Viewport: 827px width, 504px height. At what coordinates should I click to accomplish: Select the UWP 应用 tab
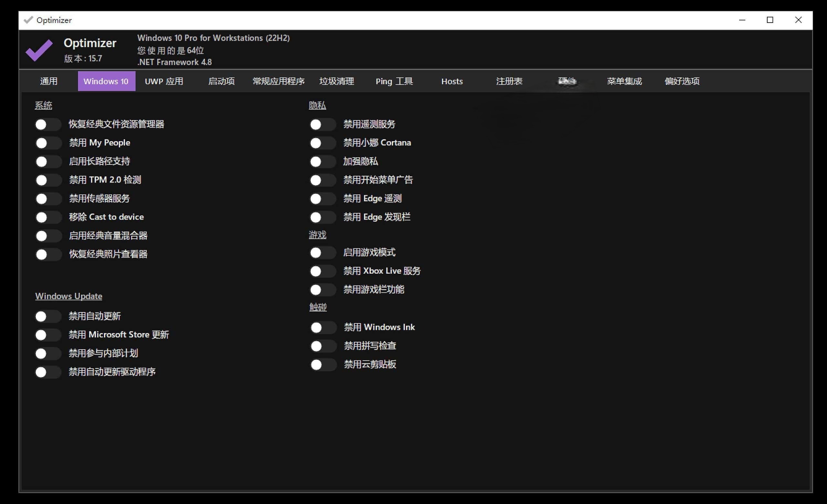click(164, 81)
